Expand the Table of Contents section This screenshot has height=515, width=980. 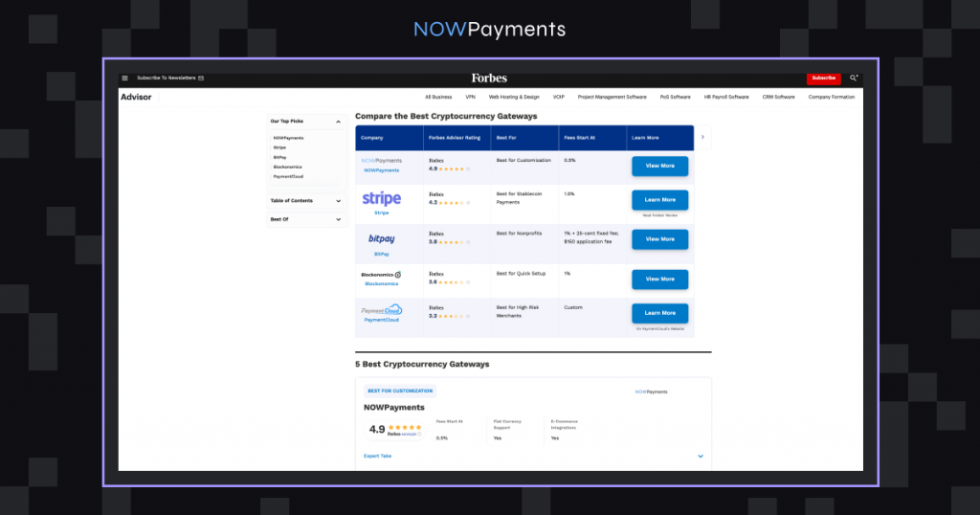coord(338,200)
